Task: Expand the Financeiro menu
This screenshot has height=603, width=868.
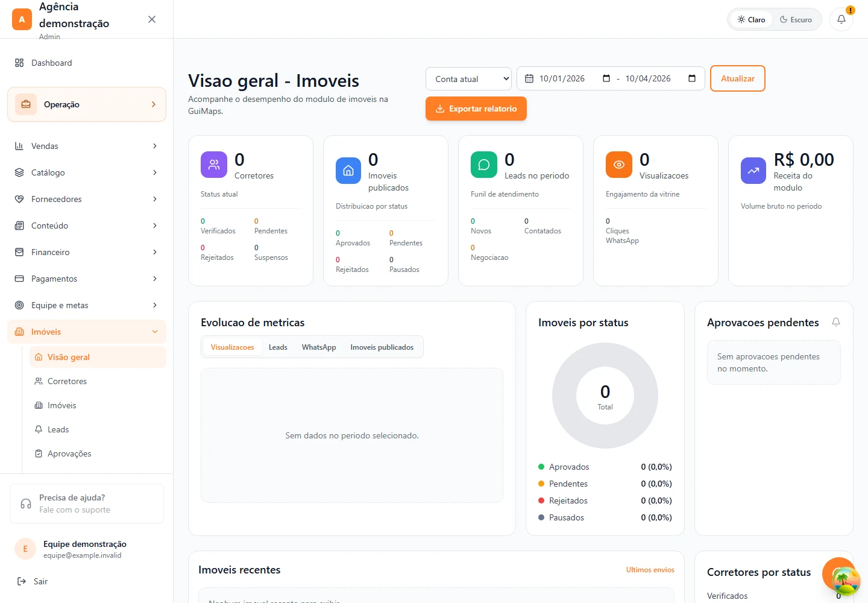Action: point(87,252)
